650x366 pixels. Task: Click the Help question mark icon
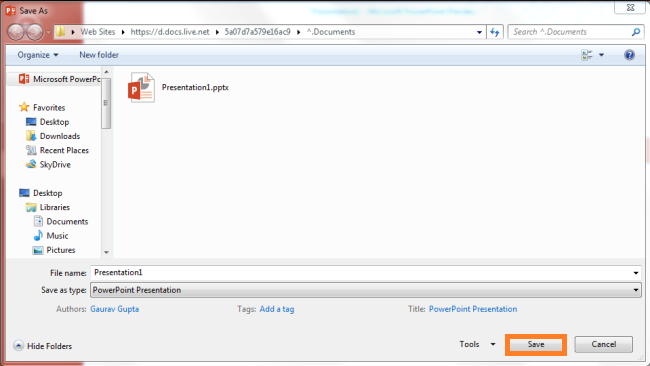pyautogui.click(x=629, y=55)
